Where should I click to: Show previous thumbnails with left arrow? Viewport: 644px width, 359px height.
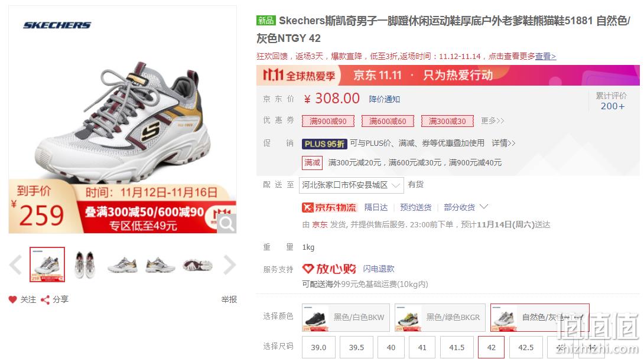[x=15, y=265]
